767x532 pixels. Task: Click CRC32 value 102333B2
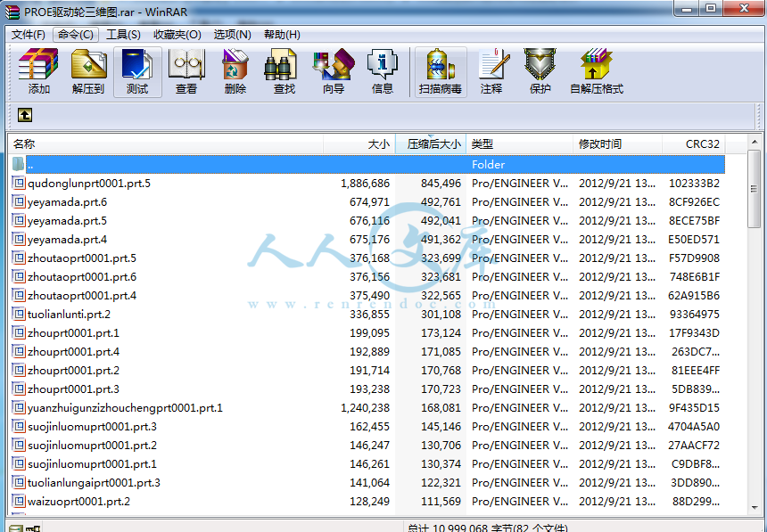click(x=694, y=184)
